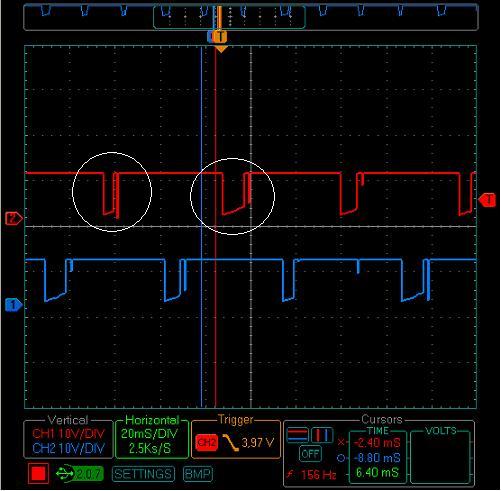Click the red stop acquisition button

38,473
